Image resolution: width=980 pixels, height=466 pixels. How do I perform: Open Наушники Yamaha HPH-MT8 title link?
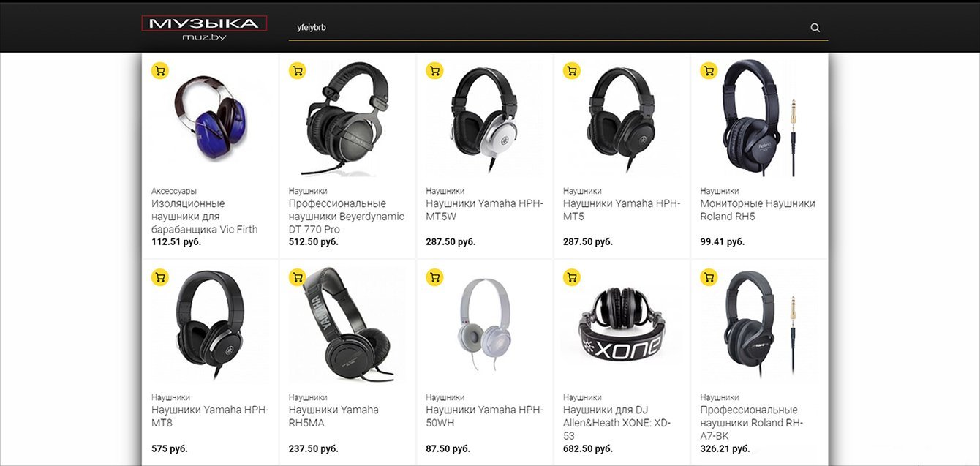click(210, 416)
